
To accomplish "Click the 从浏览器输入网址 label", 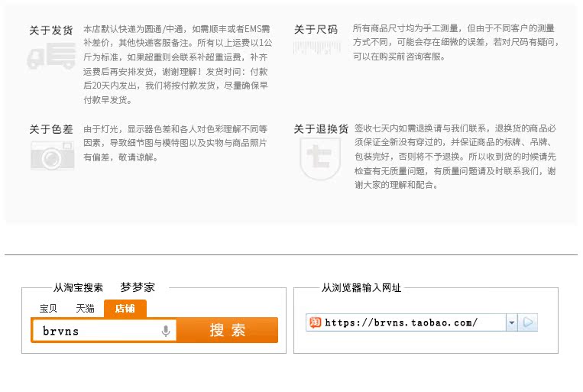I will [361, 287].
